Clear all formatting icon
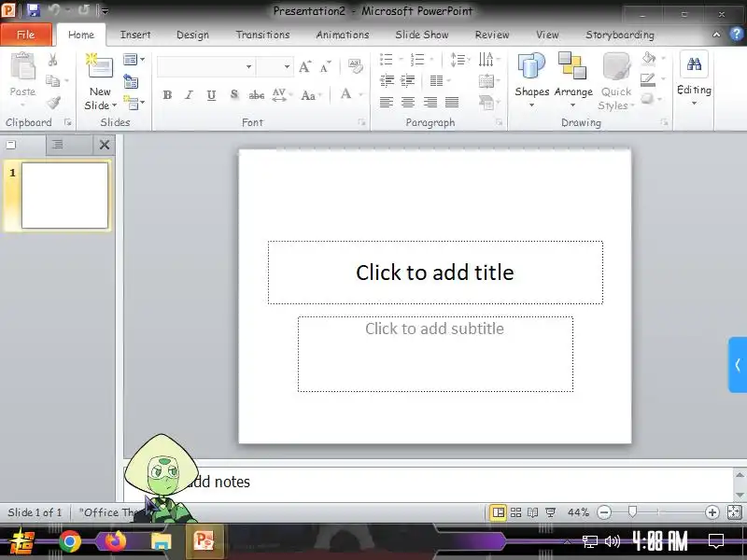This screenshot has width=747, height=560. (x=355, y=66)
